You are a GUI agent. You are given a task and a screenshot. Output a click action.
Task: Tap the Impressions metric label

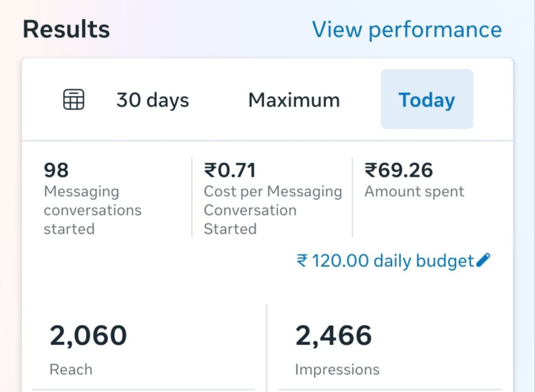[x=337, y=370]
